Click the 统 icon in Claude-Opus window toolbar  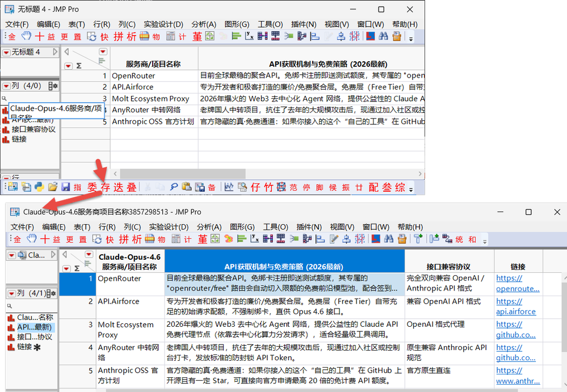pos(459,239)
